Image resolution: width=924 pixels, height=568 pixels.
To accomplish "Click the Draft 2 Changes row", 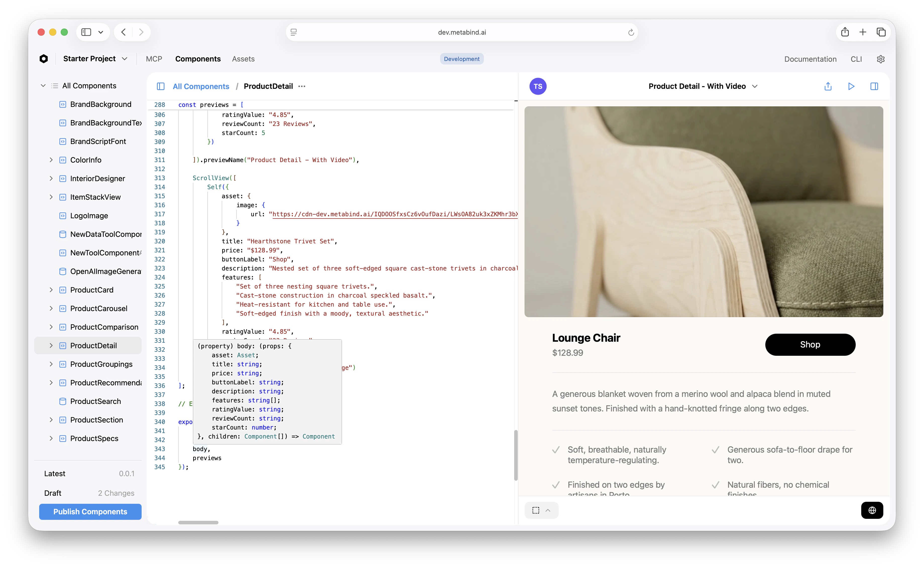I will (89, 493).
